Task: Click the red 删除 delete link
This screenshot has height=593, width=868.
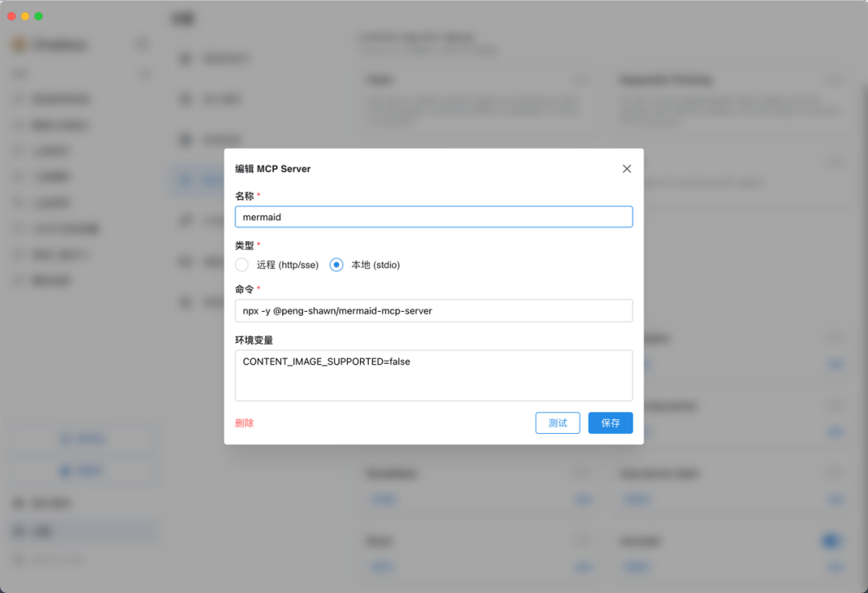Action: click(x=244, y=423)
